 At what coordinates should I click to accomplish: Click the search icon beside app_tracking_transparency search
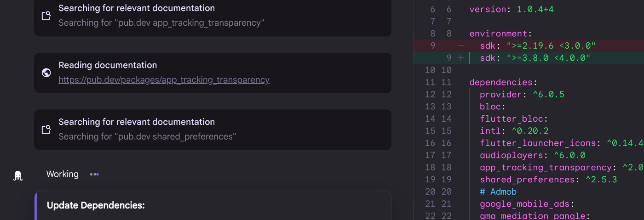pyautogui.click(x=46, y=16)
